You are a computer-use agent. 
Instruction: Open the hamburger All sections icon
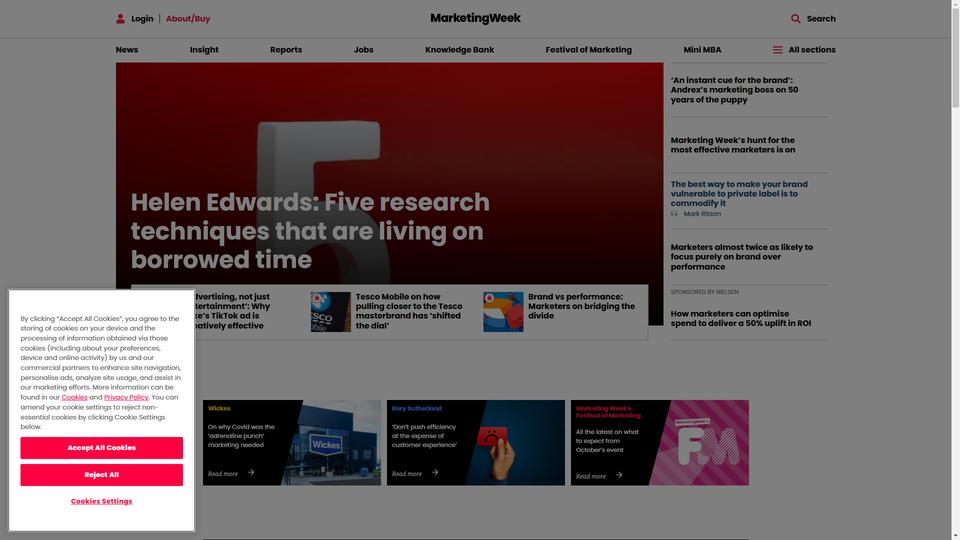click(x=778, y=50)
